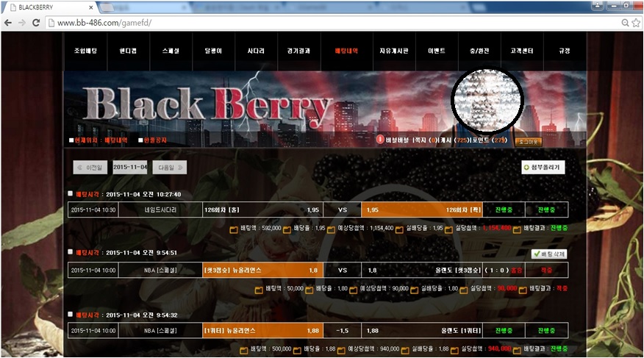Click the 2015-11-04 10:30 time cell
The height and width of the screenshot is (358, 644).
pos(93,210)
